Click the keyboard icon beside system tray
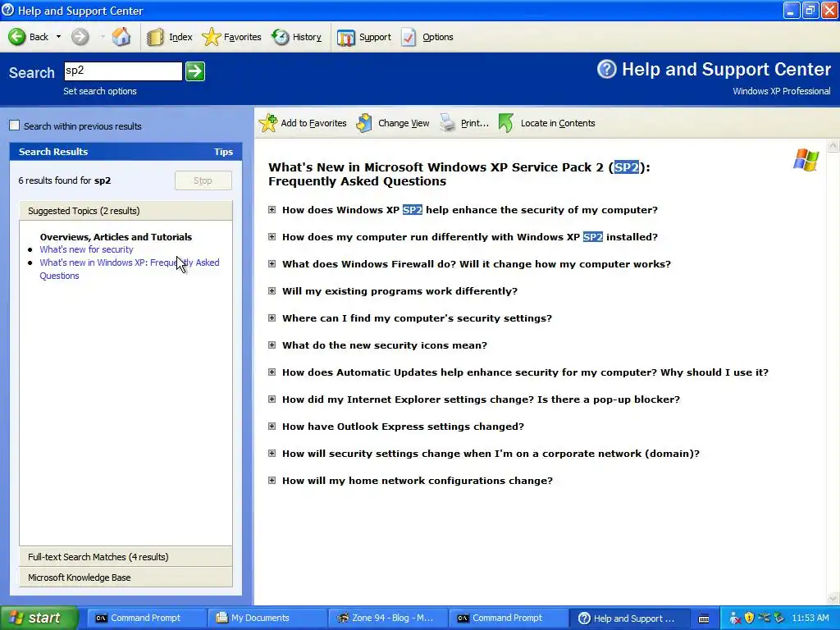 pyautogui.click(x=704, y=619)
